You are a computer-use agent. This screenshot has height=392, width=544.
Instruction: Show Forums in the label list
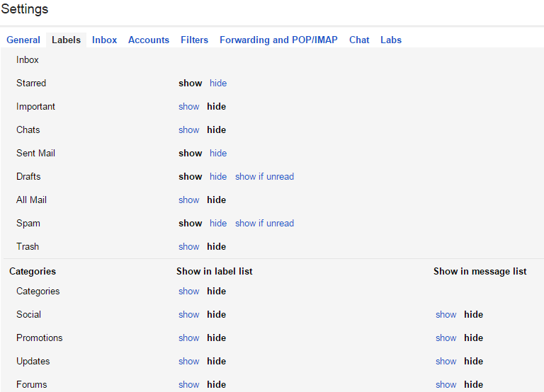pos(188,385)
